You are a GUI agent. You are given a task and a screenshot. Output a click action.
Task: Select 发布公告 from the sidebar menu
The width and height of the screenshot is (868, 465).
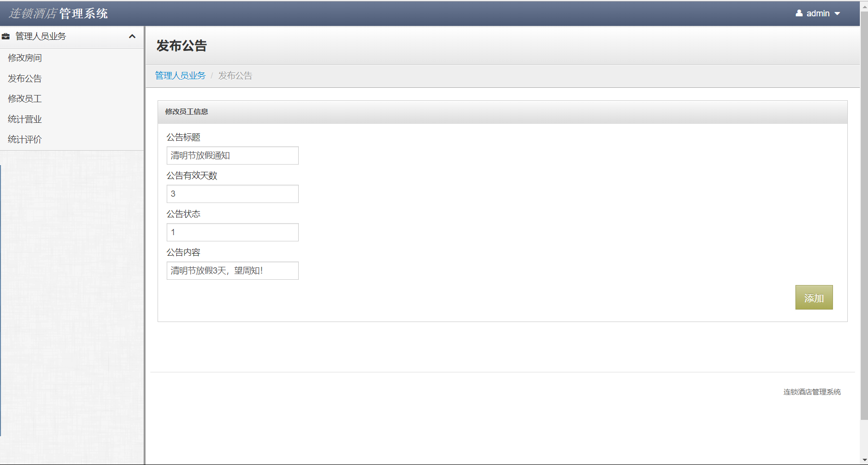(24, 78)
